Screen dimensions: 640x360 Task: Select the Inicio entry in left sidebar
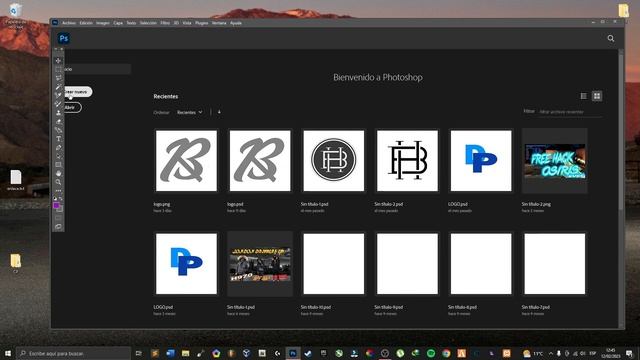pos(97,69)
